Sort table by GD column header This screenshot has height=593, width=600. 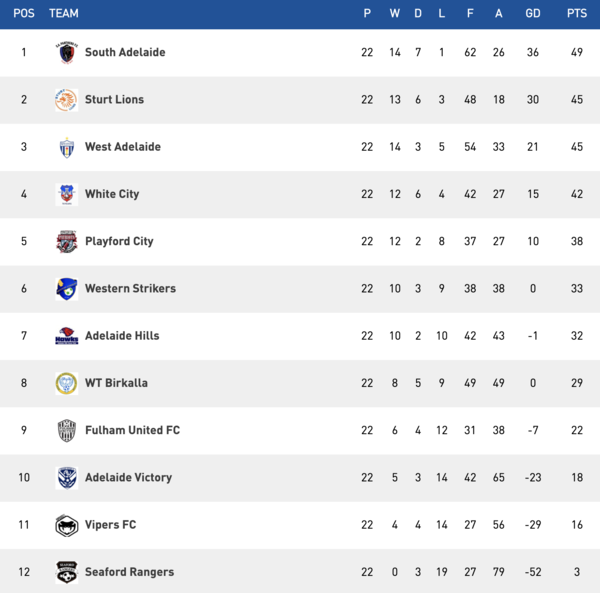[x=532, y=14]
